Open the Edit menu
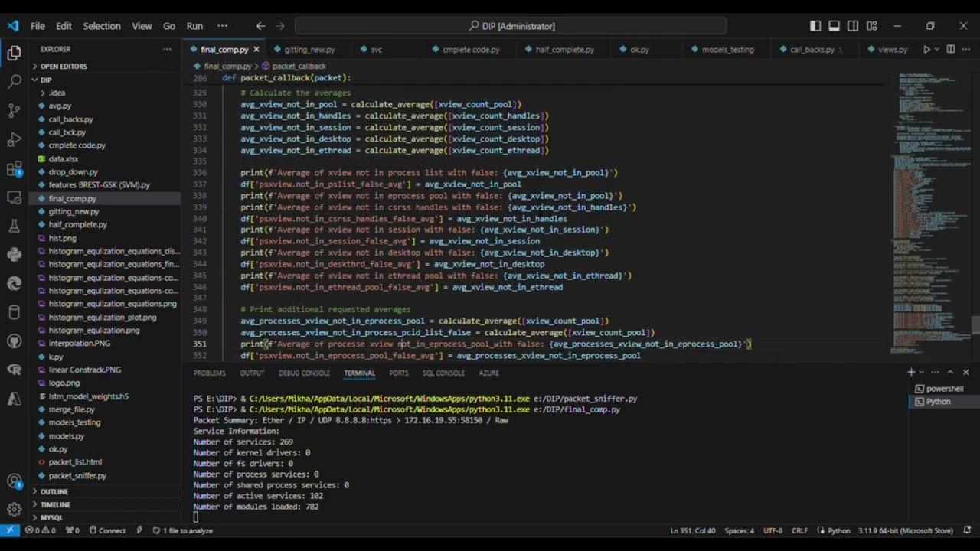The height and width of the screenshot is (551, 980). click(x=64, y=26)
